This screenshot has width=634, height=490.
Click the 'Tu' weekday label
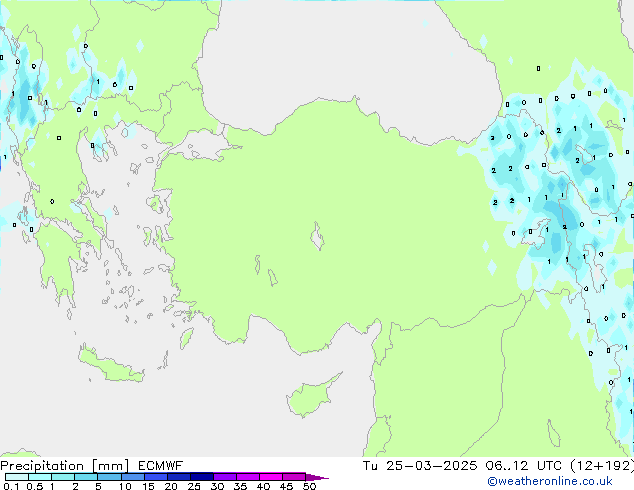370,466
